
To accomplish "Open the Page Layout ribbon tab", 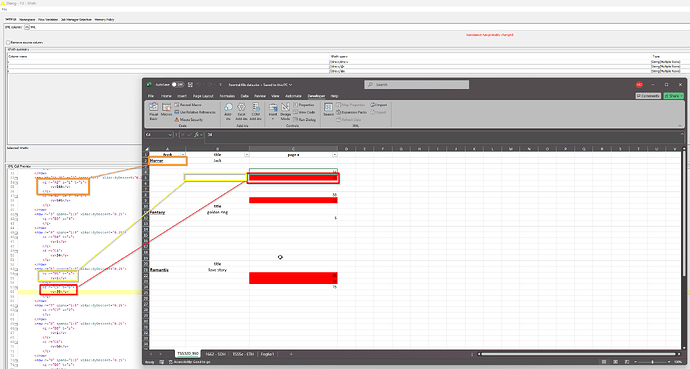I will pos(203,96).
